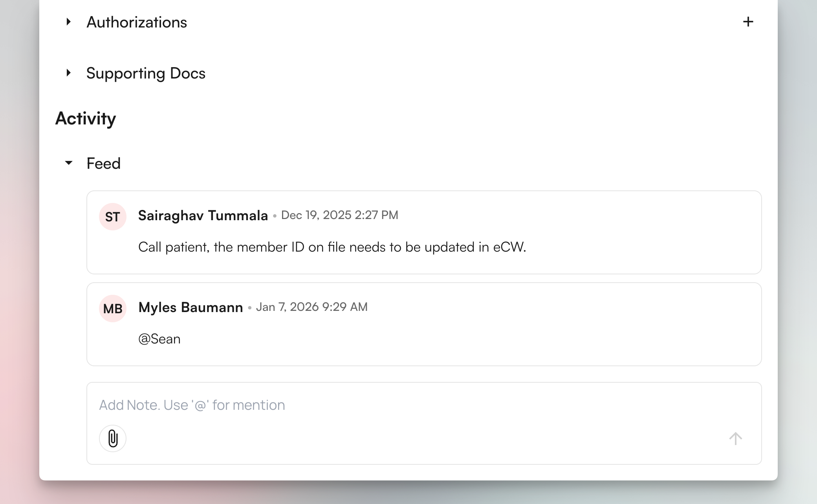Select the Activity heading
The width and height of the screenshot is (817, 504).
(86, 118)
